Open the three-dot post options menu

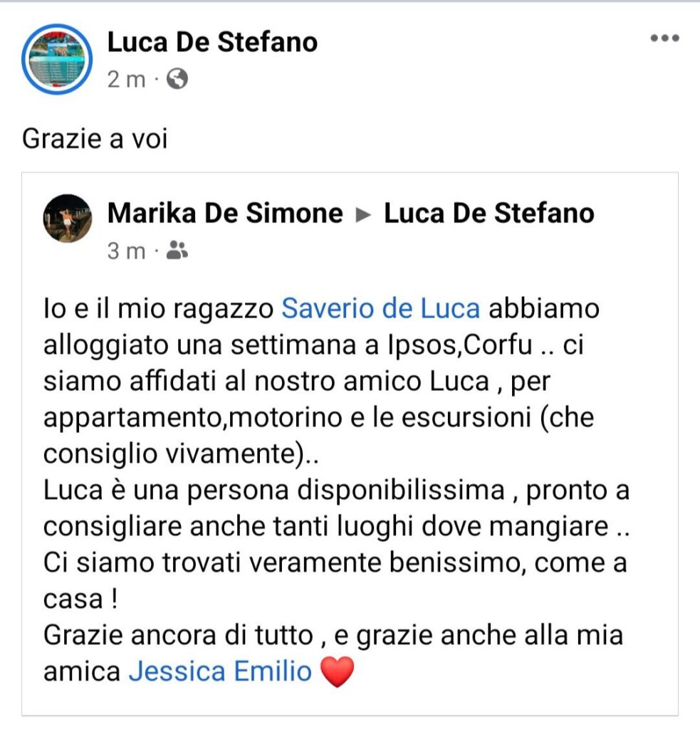pos(664,38)
